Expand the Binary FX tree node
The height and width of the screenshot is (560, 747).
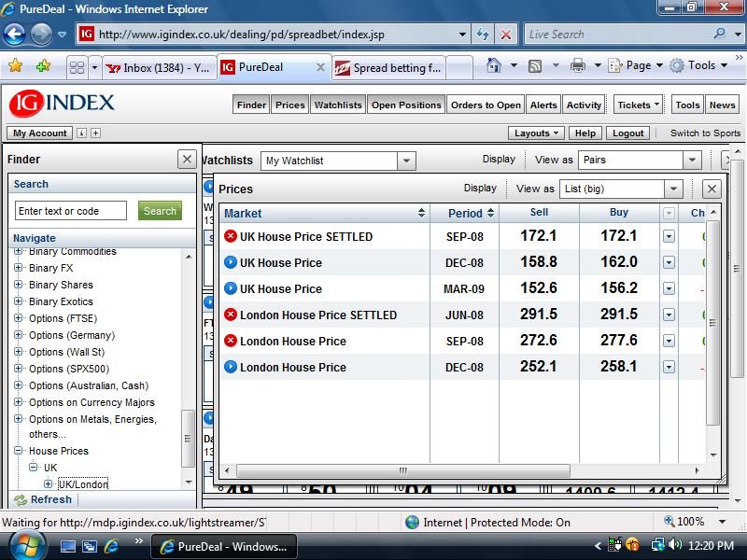(18, 268)
